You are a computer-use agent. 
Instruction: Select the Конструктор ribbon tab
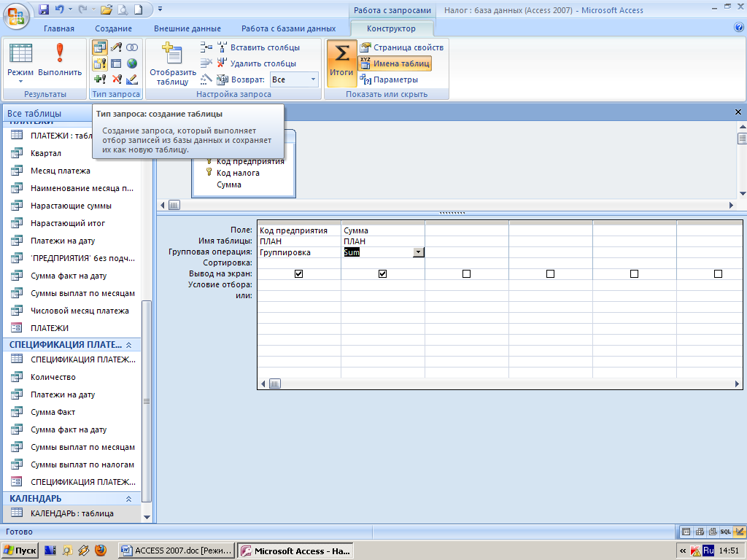pyautogui.click(x=391, y=28)
